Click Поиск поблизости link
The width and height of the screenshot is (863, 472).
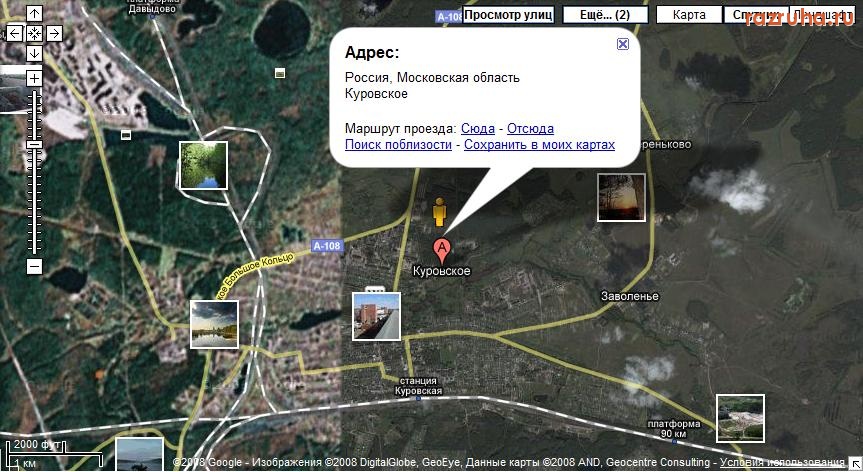398,145
